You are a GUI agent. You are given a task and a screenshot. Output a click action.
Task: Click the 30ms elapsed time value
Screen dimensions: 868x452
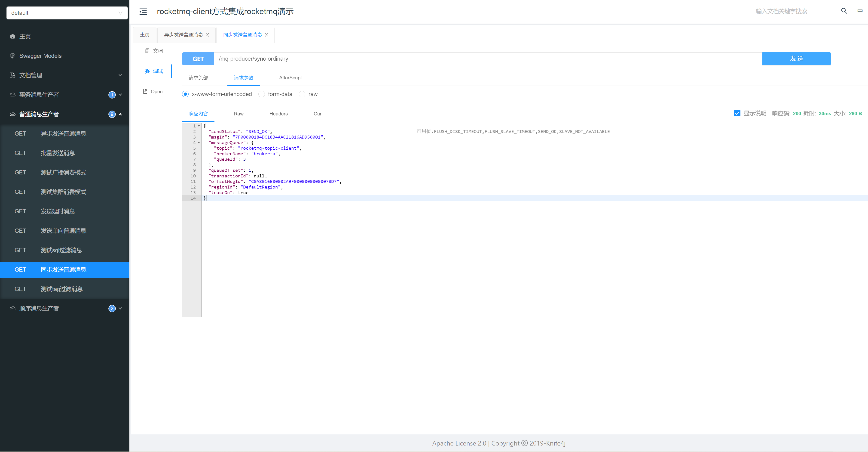click(x=825, y=113)
